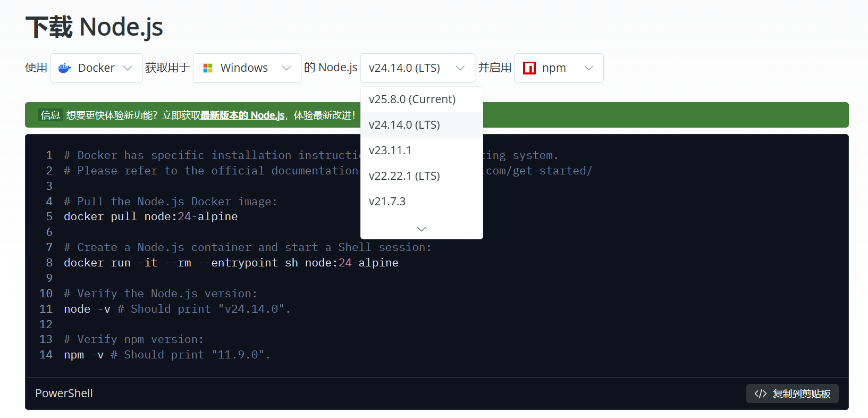Select v25.8.0 (Current) from version list
868x418 pixels.
pos(412,99)
